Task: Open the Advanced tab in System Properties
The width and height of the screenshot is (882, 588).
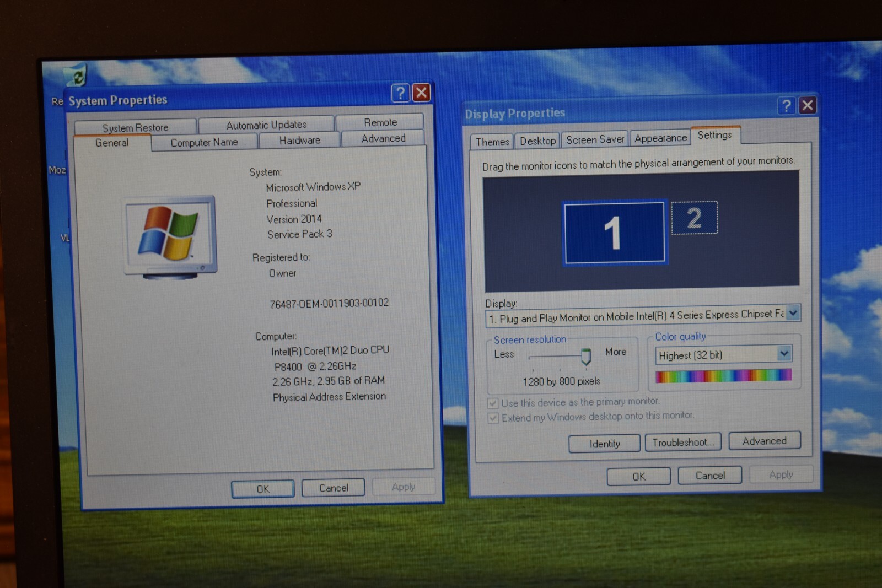Action: coord(383,138)
